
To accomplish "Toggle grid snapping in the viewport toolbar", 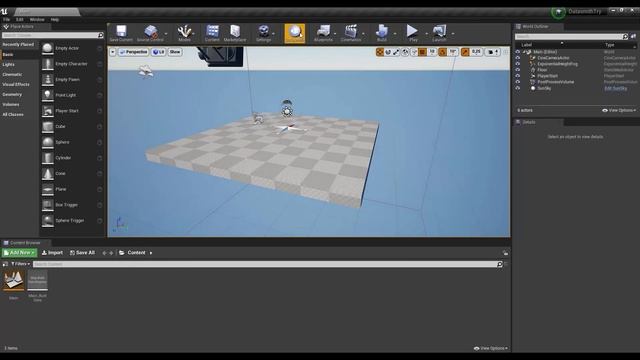I will coord(422,52).
